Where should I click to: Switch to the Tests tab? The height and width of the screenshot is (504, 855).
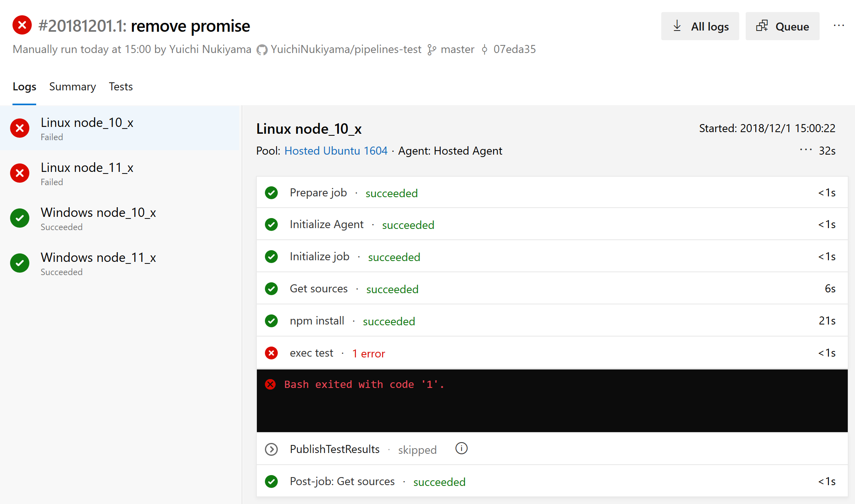121,86
